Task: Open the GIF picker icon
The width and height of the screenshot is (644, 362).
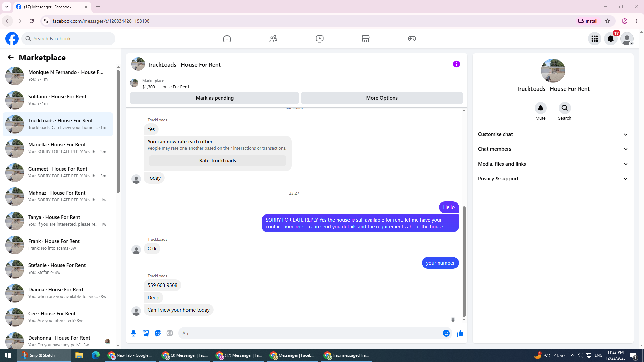Action: pyautogui.click(x=170, y=333)
